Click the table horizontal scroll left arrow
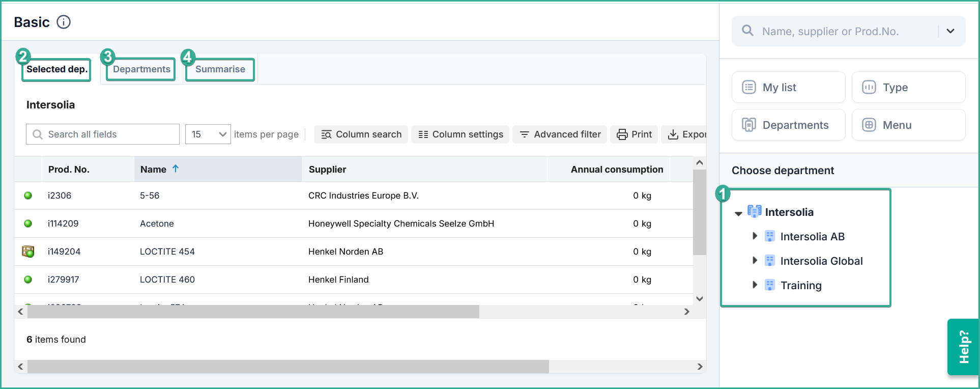980x389 pixels. pyautogui.click(x=20, y=312)
